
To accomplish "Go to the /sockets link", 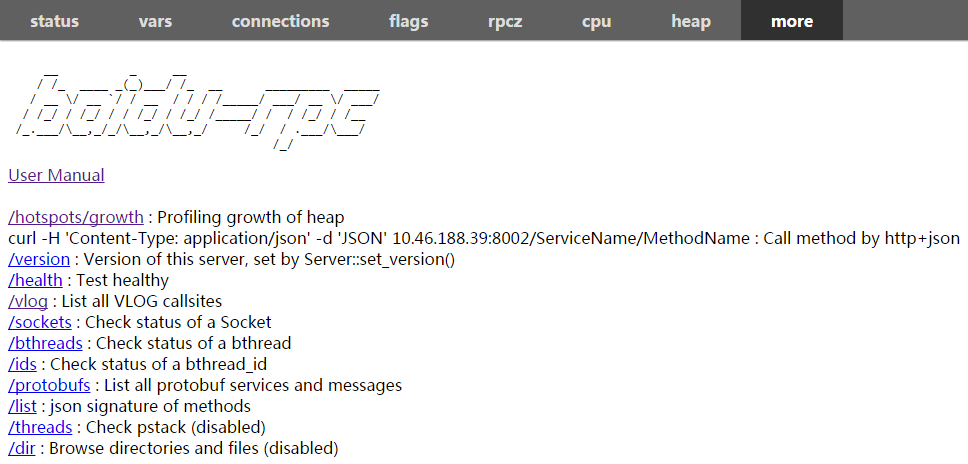I will click(x=40, y=322).
